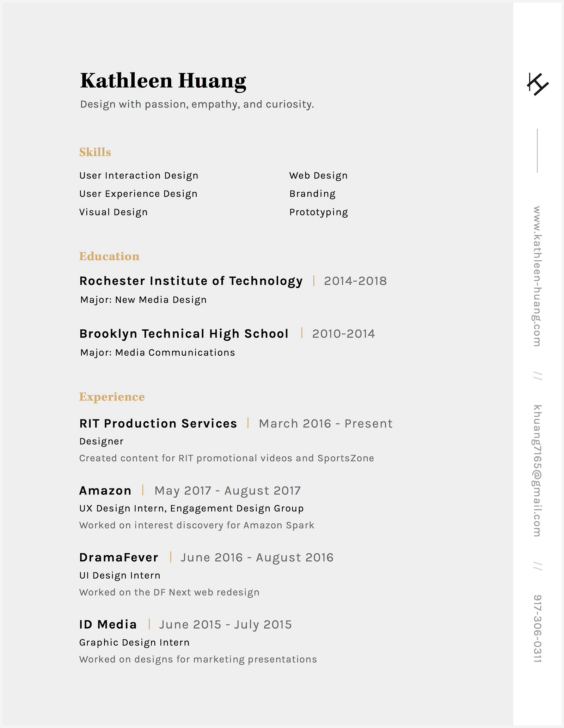Click Rochester Institute of Technology entry
The image size is (564, 728).
[x=191, y=281]
